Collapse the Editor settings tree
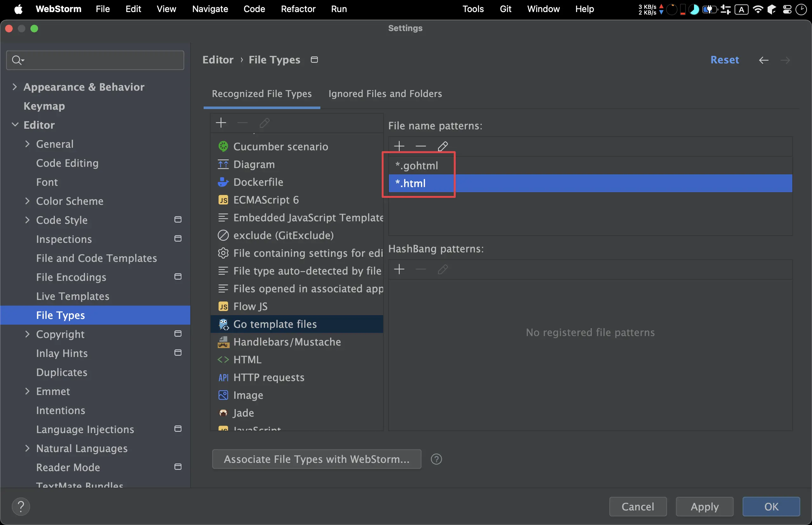The width and height of the screenshot is (812, 525). click(15, 125)
